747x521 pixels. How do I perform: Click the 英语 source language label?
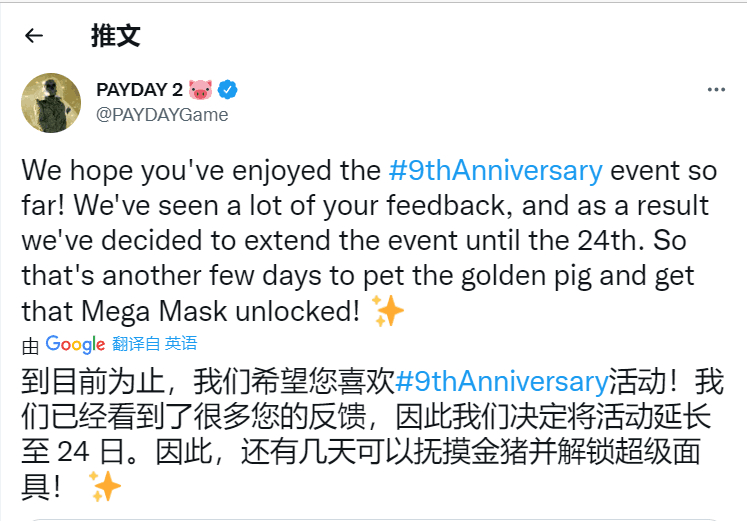(181, 343)
